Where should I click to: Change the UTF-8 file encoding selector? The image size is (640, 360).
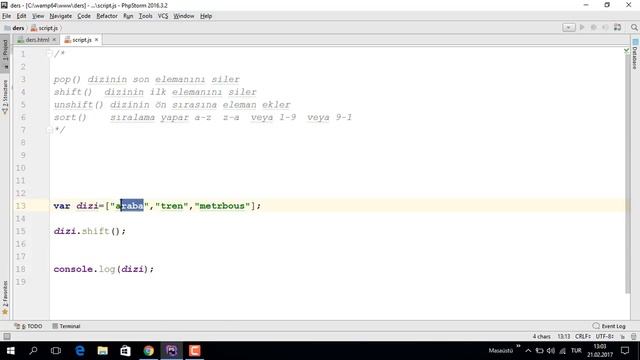(x=604, y=336)
